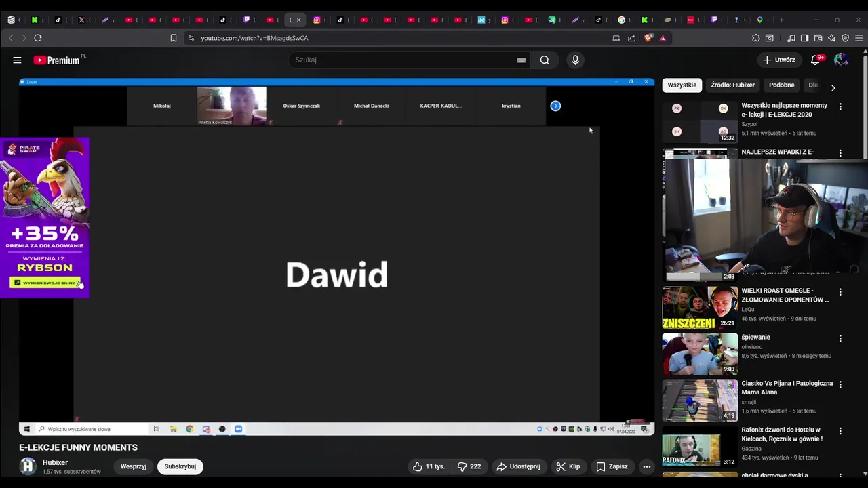The image size is (868, 488).
Task: Open Hubixer channel avatar
Action: [x=28, y=466]
